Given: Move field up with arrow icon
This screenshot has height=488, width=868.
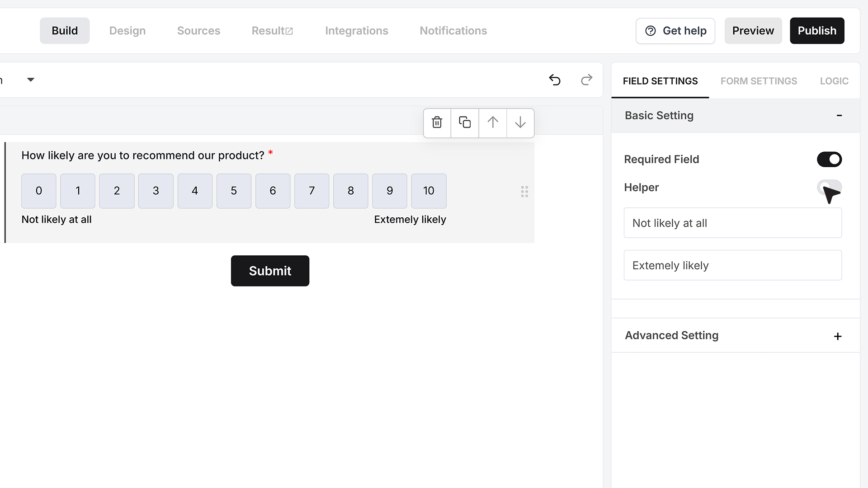Looking at the screenshot, I should 493,122.
